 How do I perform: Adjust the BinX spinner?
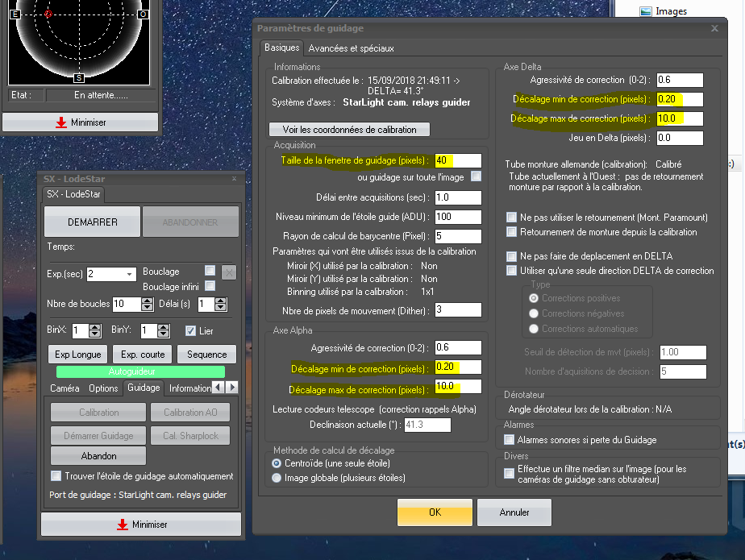(x=95, y=330)
